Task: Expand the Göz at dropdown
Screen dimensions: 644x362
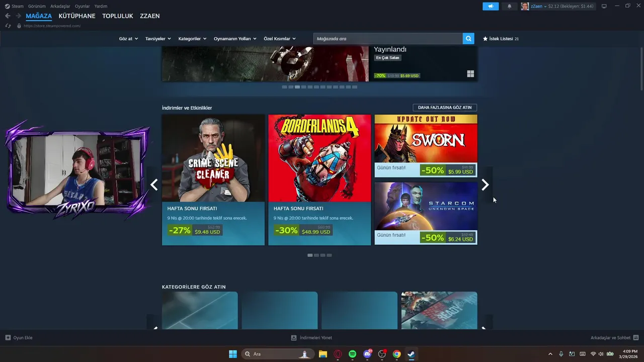Action: [x=128, y=39]
